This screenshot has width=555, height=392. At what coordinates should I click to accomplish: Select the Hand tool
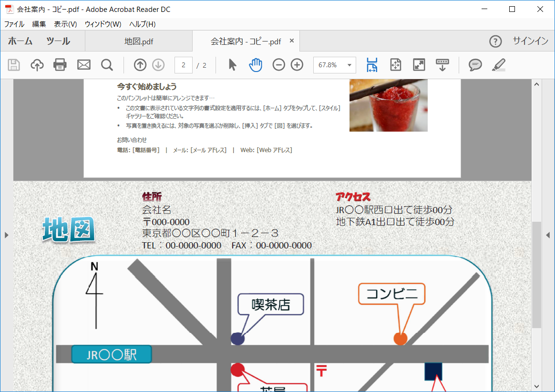pos(256,64)
